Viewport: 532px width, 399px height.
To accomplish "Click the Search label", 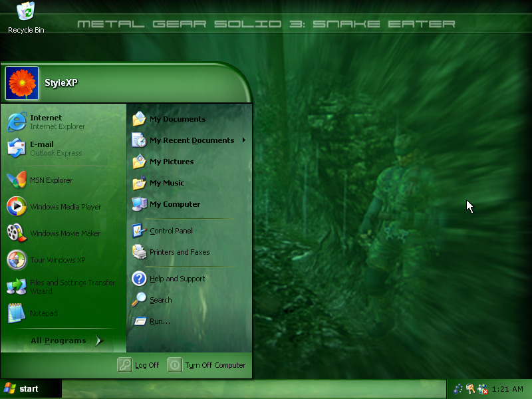I will tap(160, 300).
